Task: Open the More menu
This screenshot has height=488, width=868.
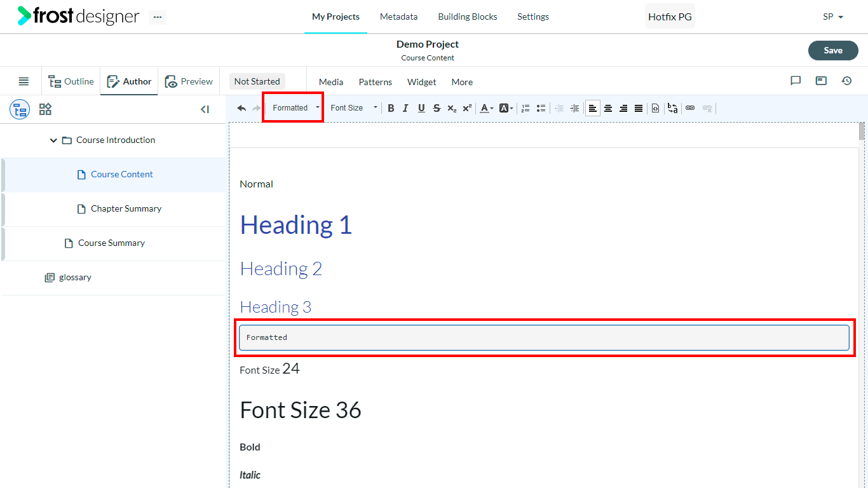Action: tap(462, 82)
